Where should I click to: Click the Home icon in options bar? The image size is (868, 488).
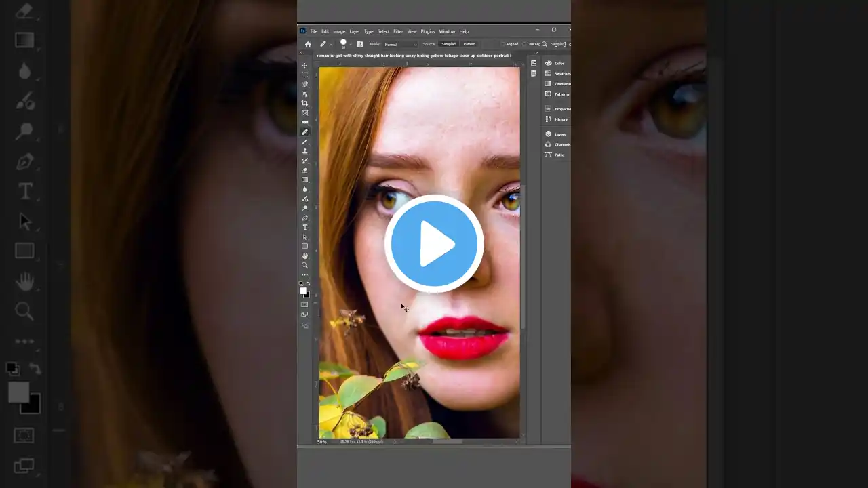click(x=308, y=44)
